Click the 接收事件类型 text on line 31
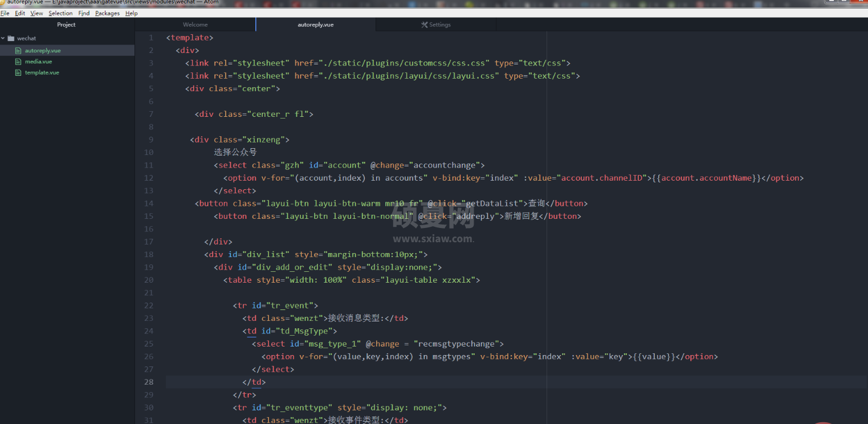 pyautogui.click(x=354, y=420)
